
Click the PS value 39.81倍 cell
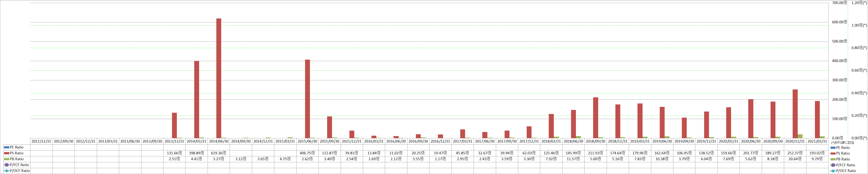pos(352,153)
